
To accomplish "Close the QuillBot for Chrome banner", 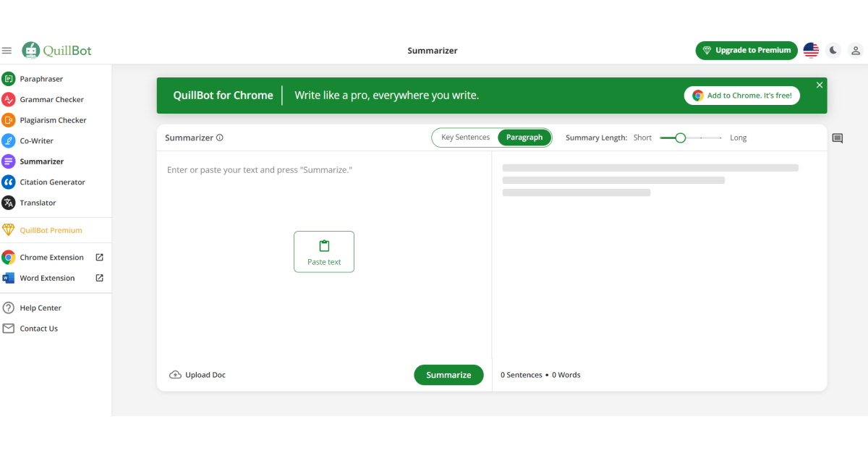I will pyautogui.click(x=820, y=85).
